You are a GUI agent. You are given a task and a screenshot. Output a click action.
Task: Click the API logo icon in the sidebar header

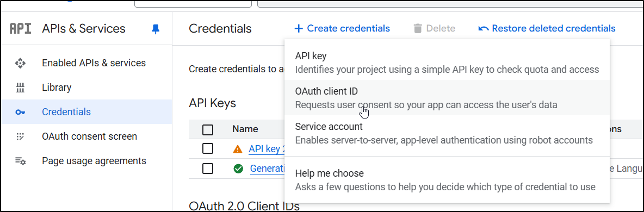coord(21,29)
